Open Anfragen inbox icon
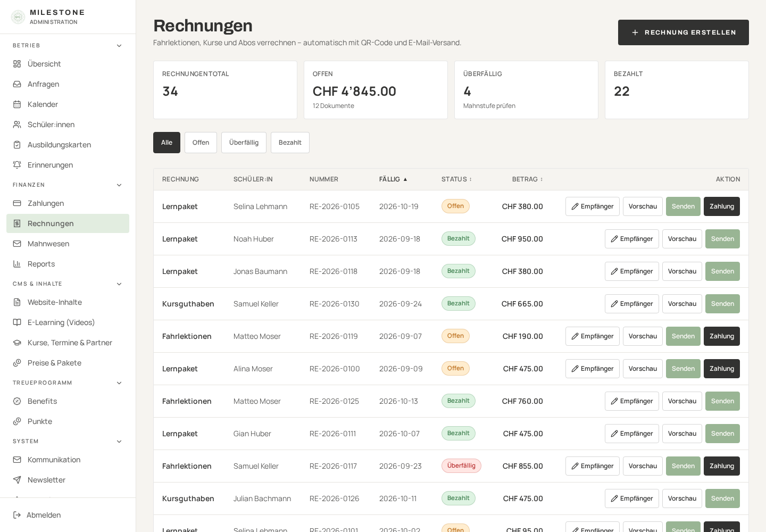The height and width of the screenshot is (532, 766). (17, 84)
